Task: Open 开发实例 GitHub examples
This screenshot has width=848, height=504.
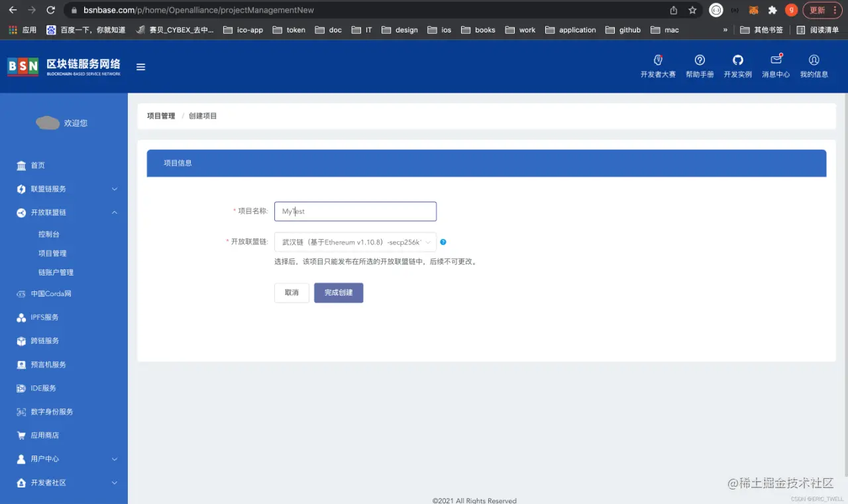Action: 737,66
